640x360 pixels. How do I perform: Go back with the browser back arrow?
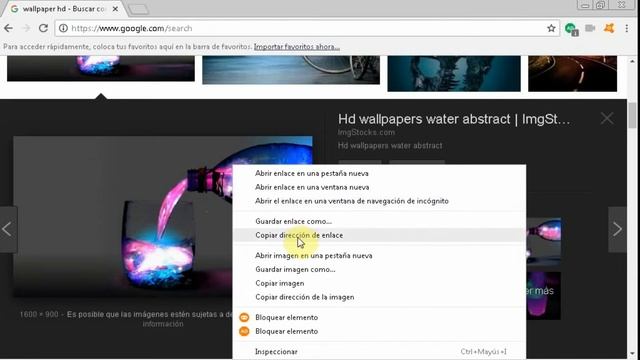coord(9,28)
